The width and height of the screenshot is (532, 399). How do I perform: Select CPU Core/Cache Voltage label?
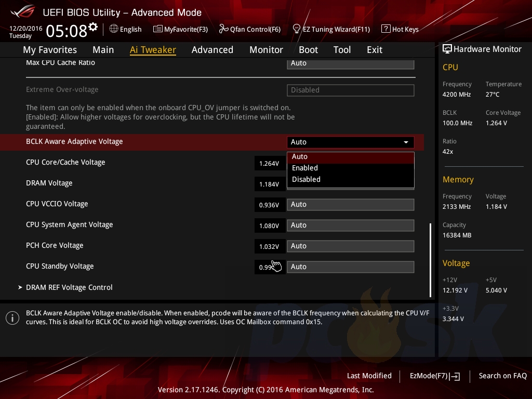tap(65, 162)
